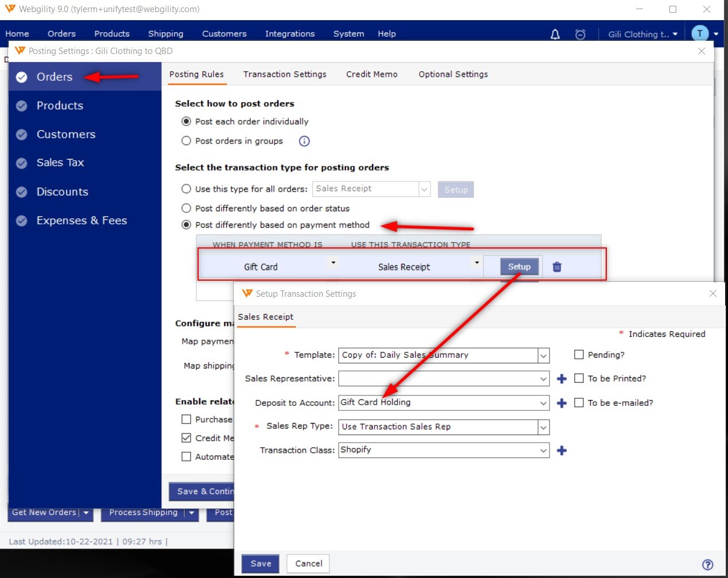Close the Posting Settings window
This screenshot has height=578, width=728.
click(x=702, y=51)
